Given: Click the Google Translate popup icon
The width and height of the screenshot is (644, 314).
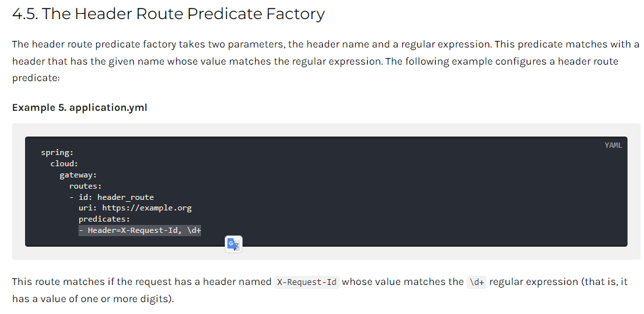Looking at the screenshot, I should tap(234, 244).
